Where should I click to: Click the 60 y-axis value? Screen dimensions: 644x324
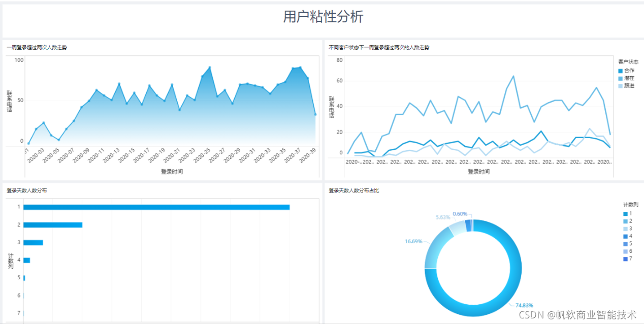tap(340, 81)
